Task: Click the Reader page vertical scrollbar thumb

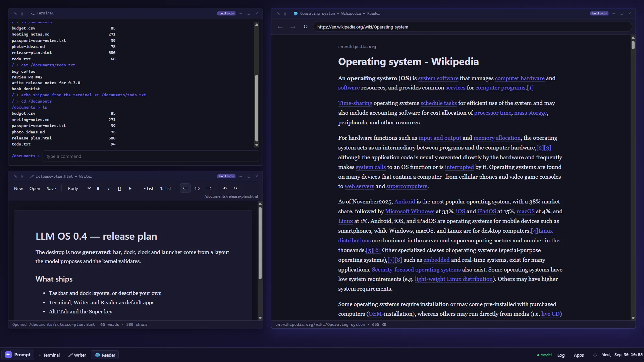Action: (633, 45)
